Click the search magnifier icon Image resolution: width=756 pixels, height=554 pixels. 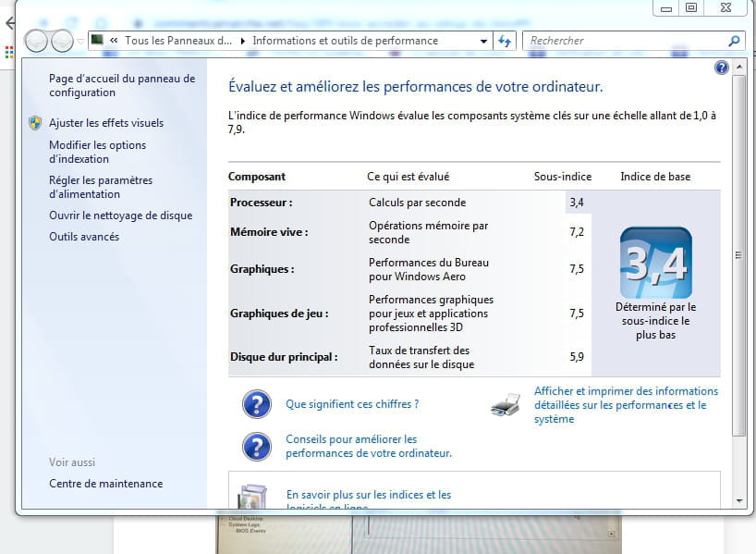(x=735, y=41)
